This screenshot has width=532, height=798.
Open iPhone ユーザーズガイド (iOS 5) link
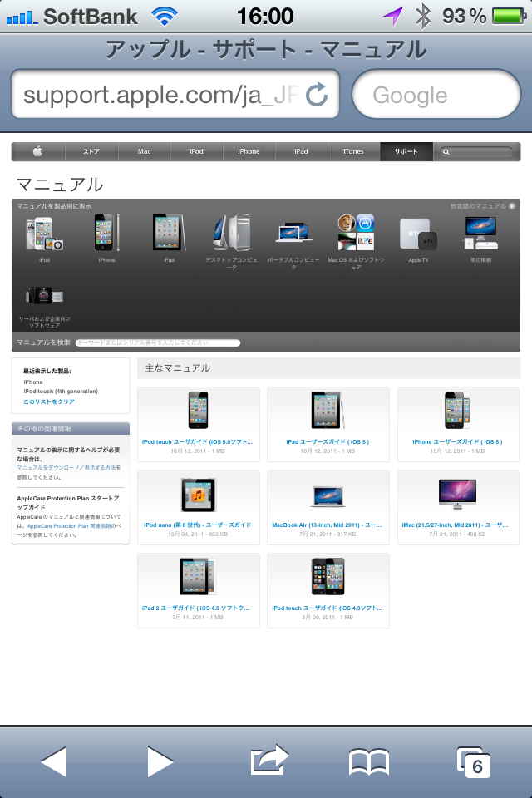tap(458, 441)
